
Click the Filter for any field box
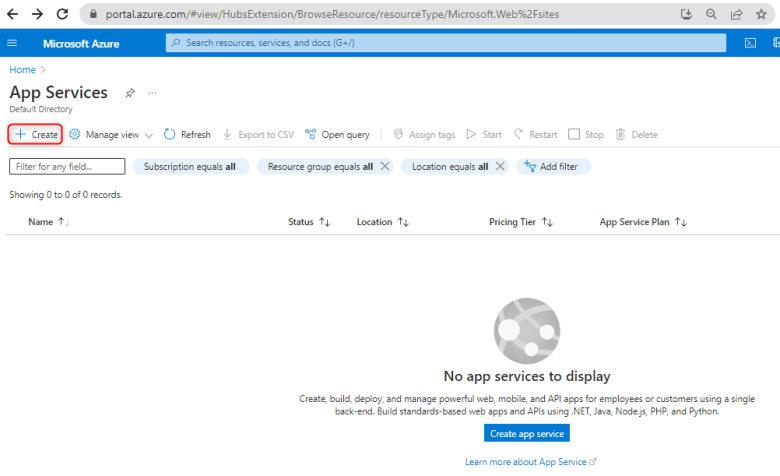(67, 167)
